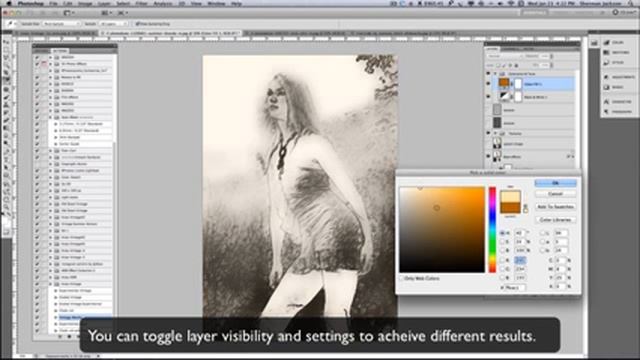The image size is (640, 360).
Task: Open the Sample Size dropdown
Action: [62, 24]
